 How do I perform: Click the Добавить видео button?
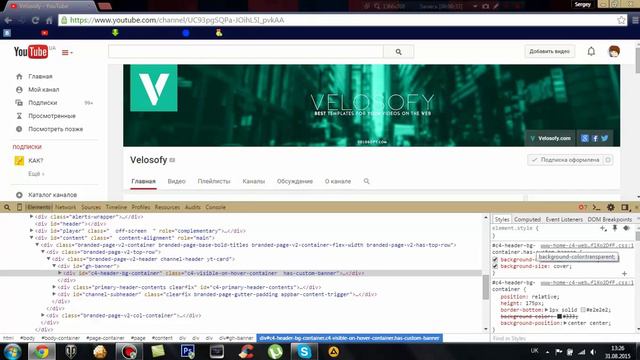tap(549, 51)
